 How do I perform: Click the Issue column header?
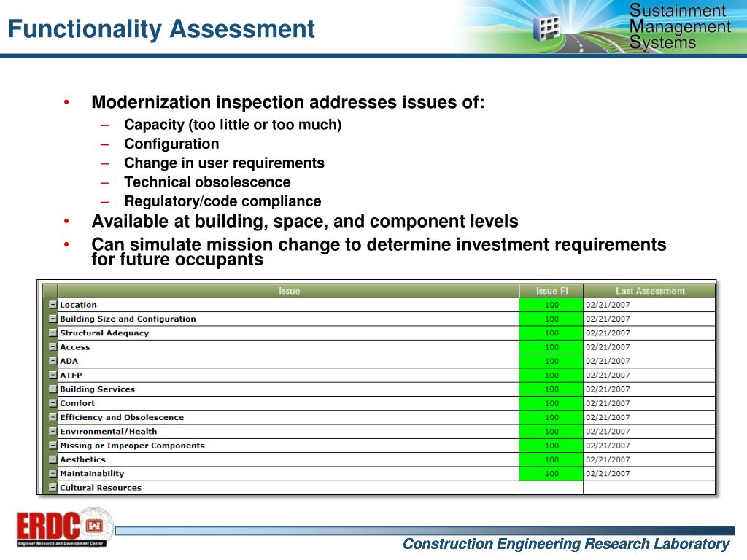click(x=289, y=291)
